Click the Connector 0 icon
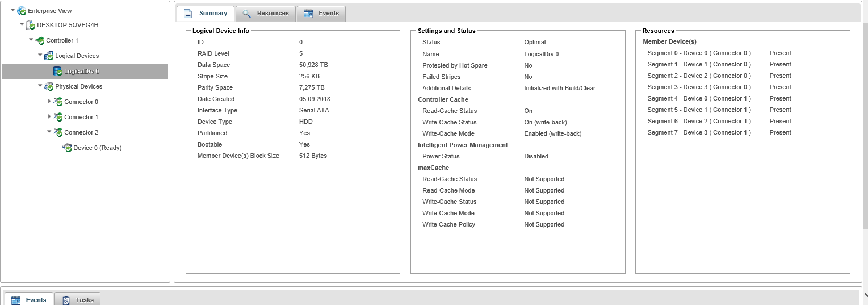Viewport: 868px width, 305px height. 58,102
